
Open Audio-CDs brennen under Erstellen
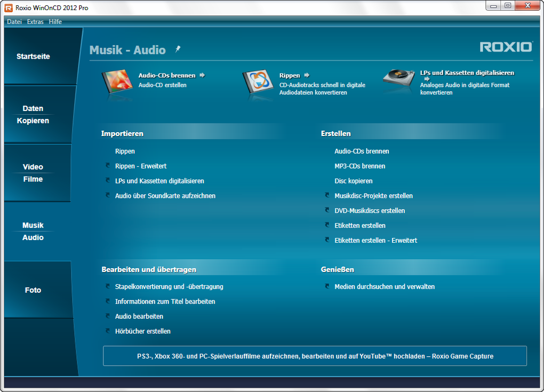[362, 151]
